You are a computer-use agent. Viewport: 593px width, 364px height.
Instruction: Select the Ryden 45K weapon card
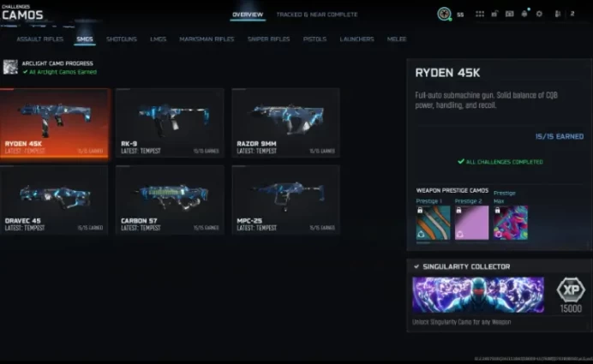55,122
